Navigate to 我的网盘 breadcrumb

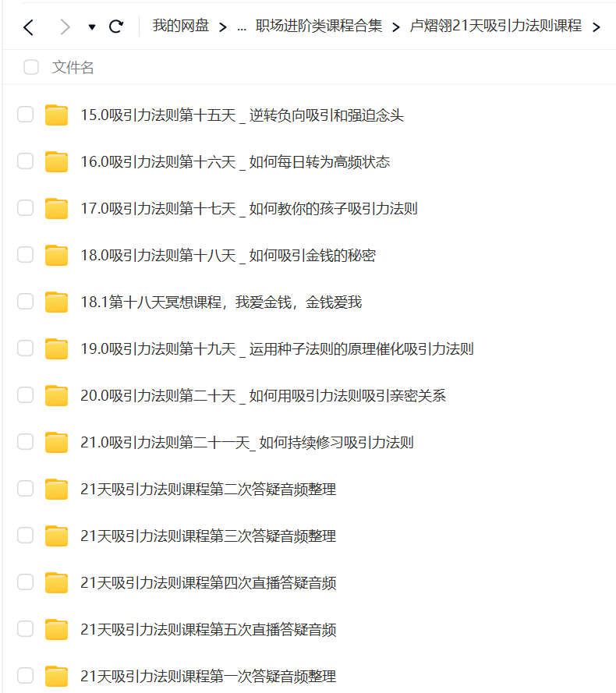(x=181, y=26)
